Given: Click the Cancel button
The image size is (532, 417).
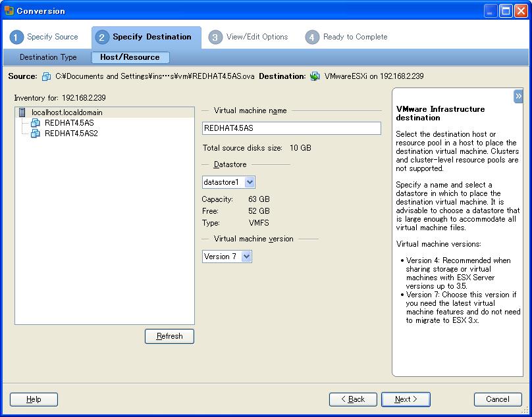Looking at the screenshot, I should tap(498, 399).
